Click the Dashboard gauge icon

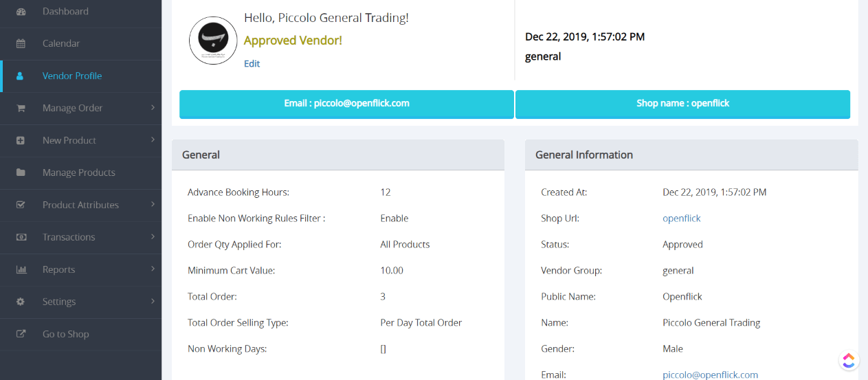[21, 12]
